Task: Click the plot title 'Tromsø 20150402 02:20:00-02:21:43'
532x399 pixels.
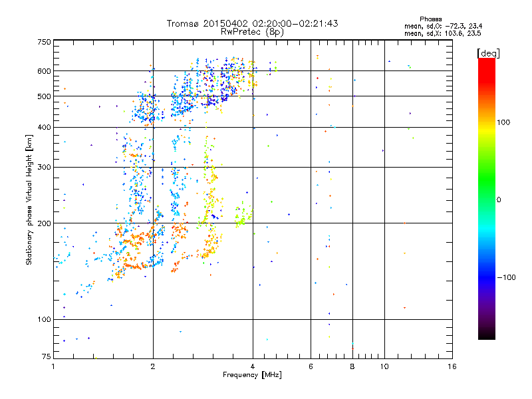Action: click(252, 23)
